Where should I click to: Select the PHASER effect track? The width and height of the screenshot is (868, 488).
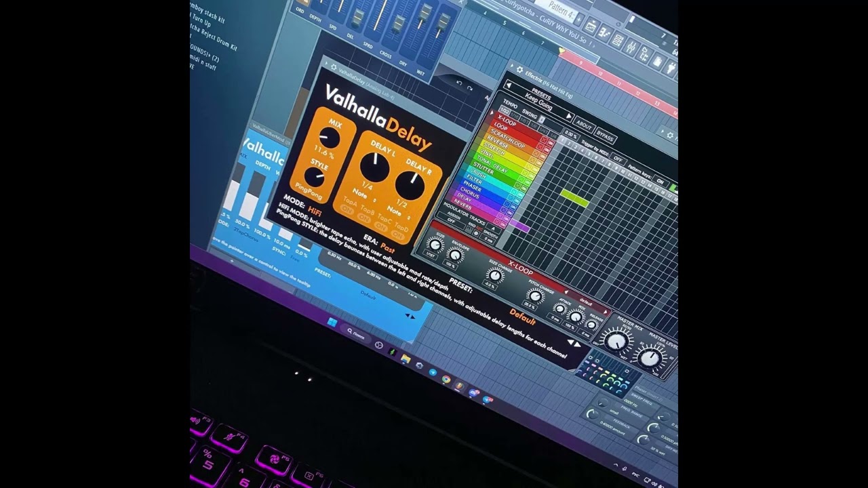pos(473,186)
